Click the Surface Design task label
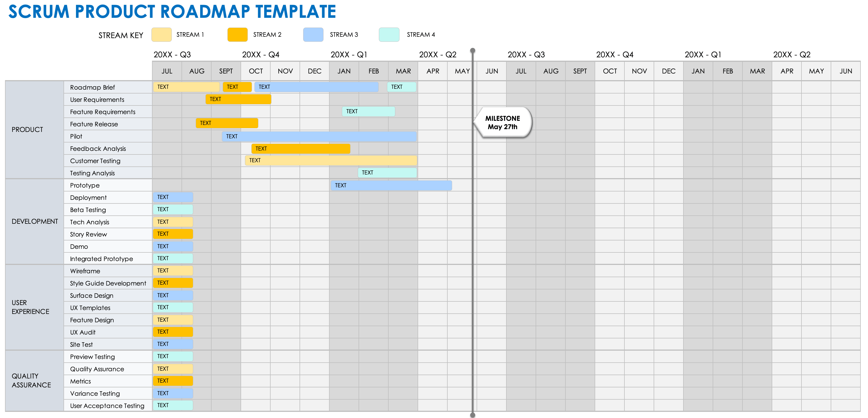The image size is (868, 418). 91,296
